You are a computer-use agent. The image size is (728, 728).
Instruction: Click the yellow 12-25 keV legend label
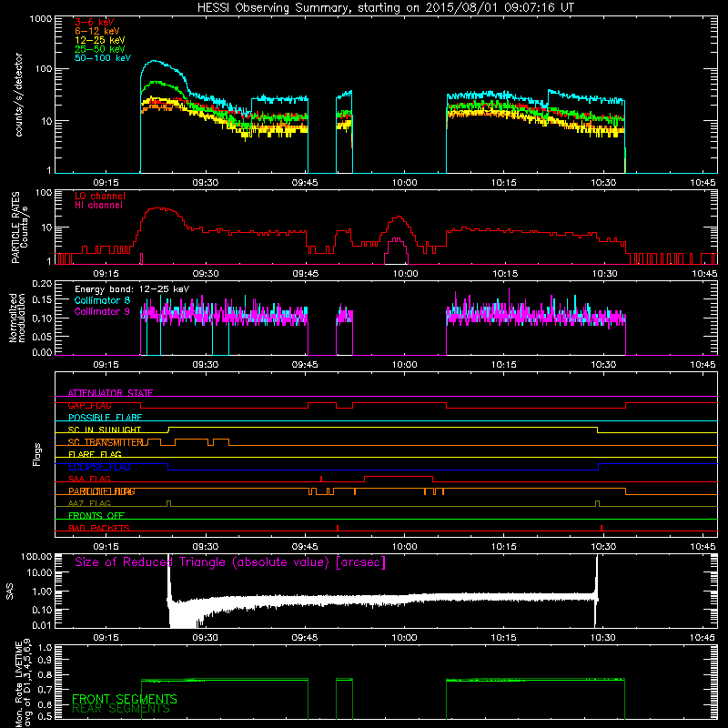click(100, 40)
